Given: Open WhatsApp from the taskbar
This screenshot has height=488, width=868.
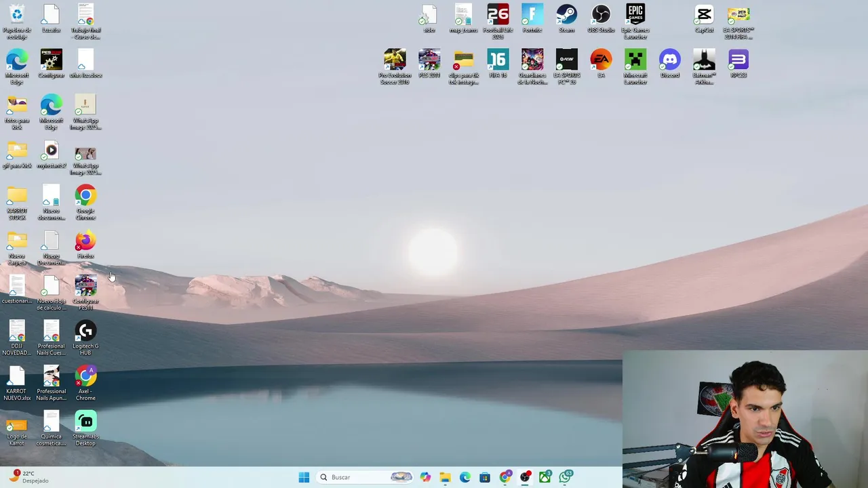Looking at the screenshot, I should (x=566, y=477).
